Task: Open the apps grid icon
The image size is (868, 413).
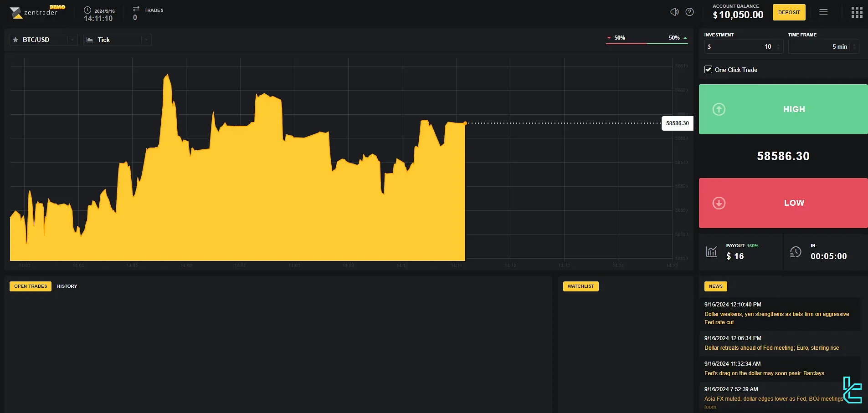Action: pos(857,12)
